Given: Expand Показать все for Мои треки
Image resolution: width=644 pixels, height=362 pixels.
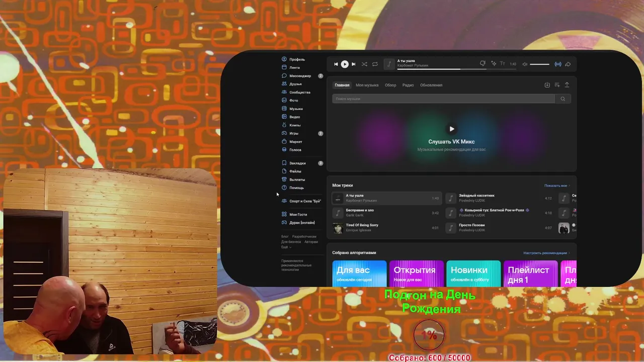Looking at the screenshot, I should click(x=557, y=186).
